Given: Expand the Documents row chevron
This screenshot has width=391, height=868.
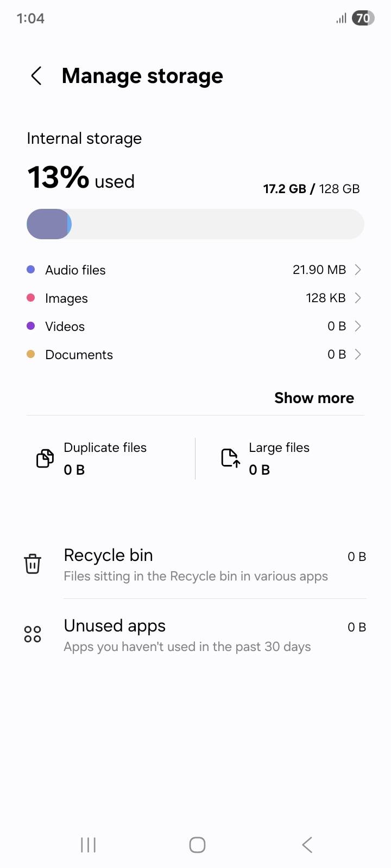Looking at the screenshot, I should 358,354.
